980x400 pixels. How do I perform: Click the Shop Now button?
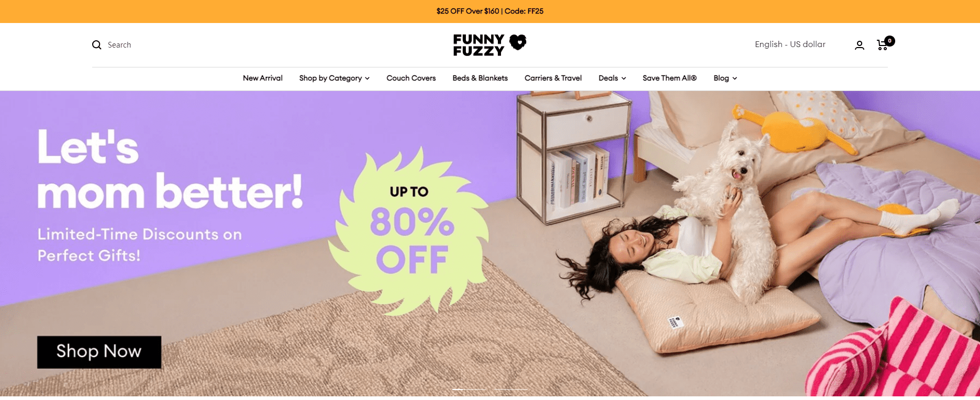99,352
